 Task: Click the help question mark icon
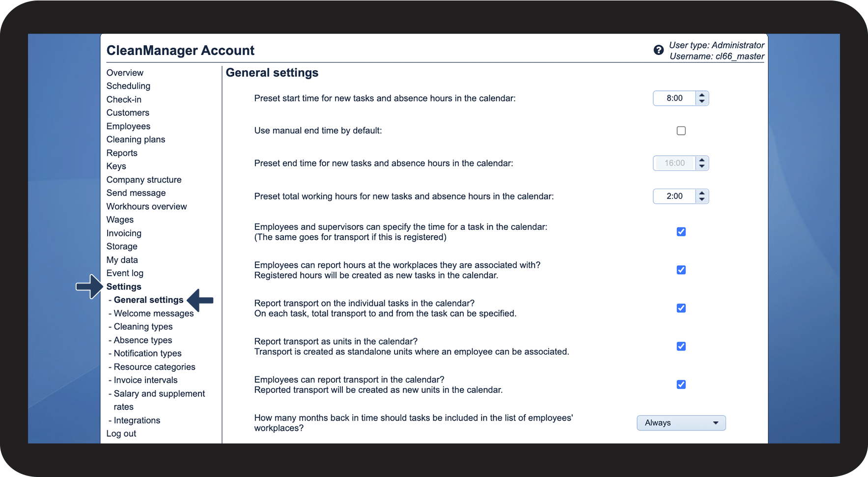(658, 50)
